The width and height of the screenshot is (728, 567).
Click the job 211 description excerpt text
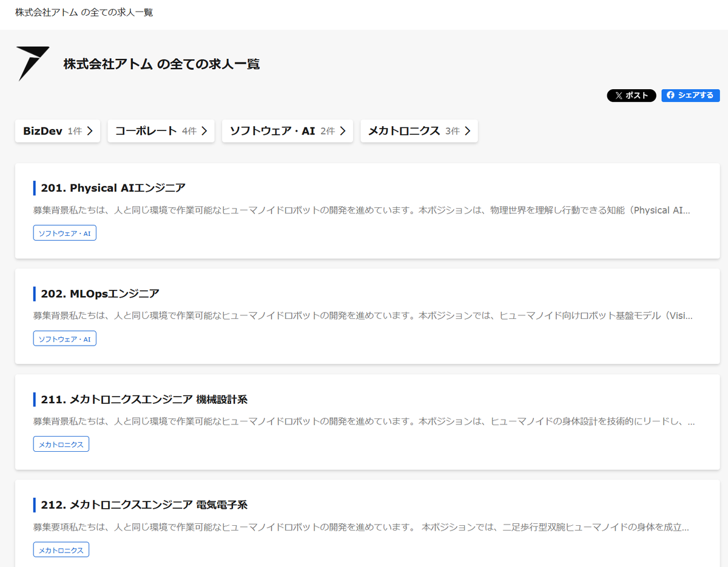pyautogui.click(x=364, y=421)
